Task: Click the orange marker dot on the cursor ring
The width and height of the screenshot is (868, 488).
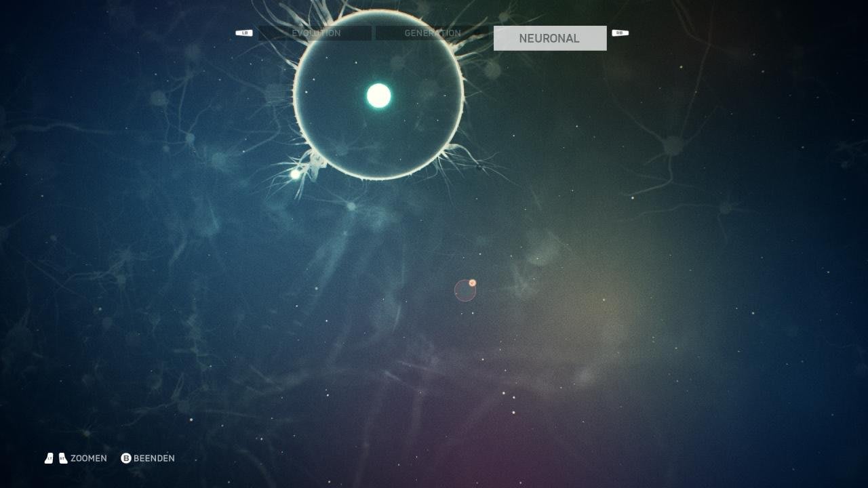Action: click(x=473, y=283)
